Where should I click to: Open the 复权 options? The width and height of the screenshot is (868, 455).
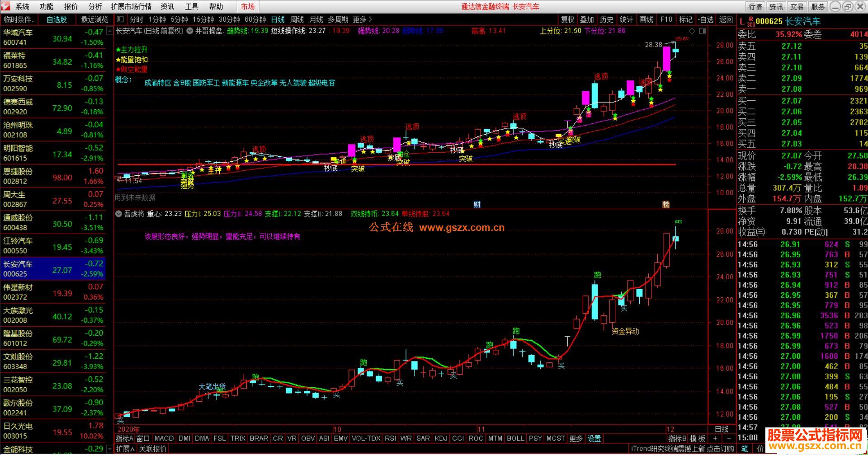pyautogui.click(x=568, y=19)
